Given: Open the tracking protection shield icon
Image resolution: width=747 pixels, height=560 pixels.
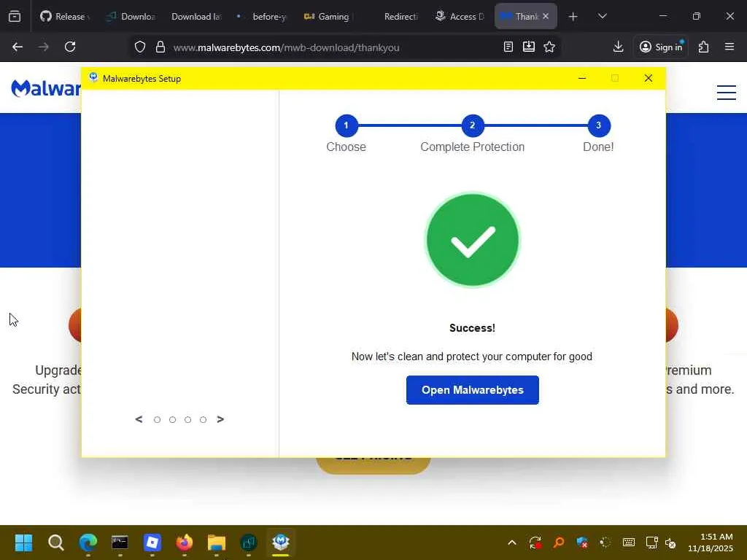Looking at the screenshot, I should [139, 47].
